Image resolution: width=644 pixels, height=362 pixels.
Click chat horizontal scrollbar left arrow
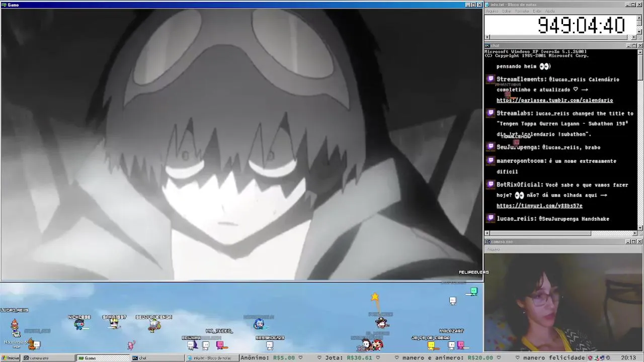coord(487,233)
